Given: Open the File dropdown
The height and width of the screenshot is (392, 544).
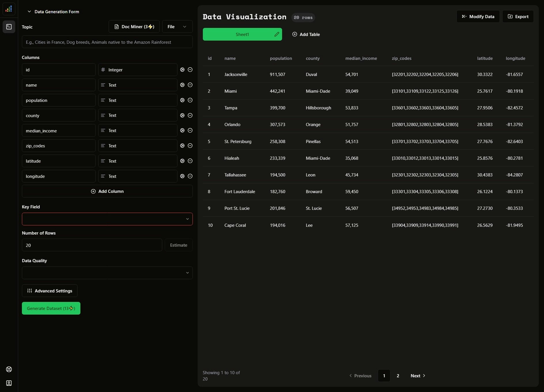Looking at the screenshot, I should (177, 27).
